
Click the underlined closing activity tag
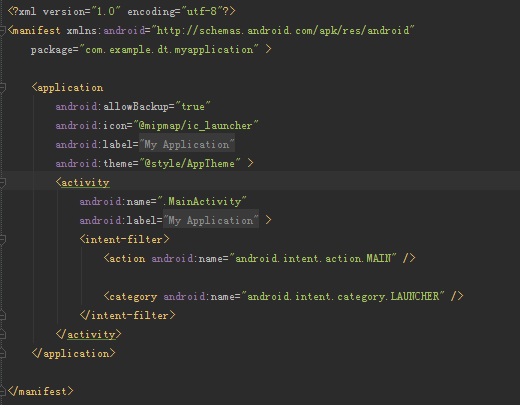tap(91, 335)
